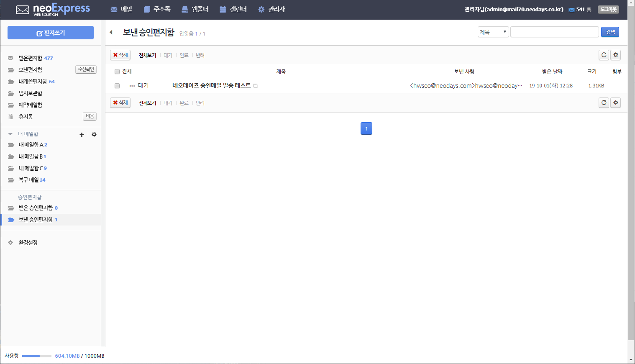Collapse the sidebar with the left arrow
The width and height of the screenshot is (635, 364).
click(111, 32)
